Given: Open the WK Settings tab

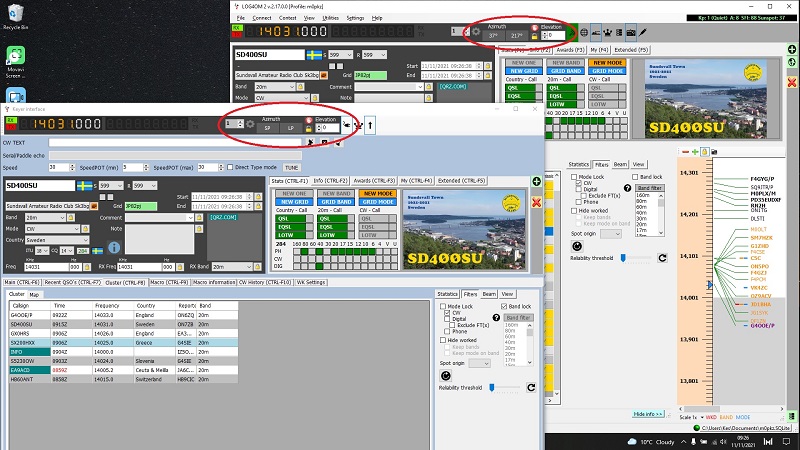Looking at the screenshot, I should point(311,282).
